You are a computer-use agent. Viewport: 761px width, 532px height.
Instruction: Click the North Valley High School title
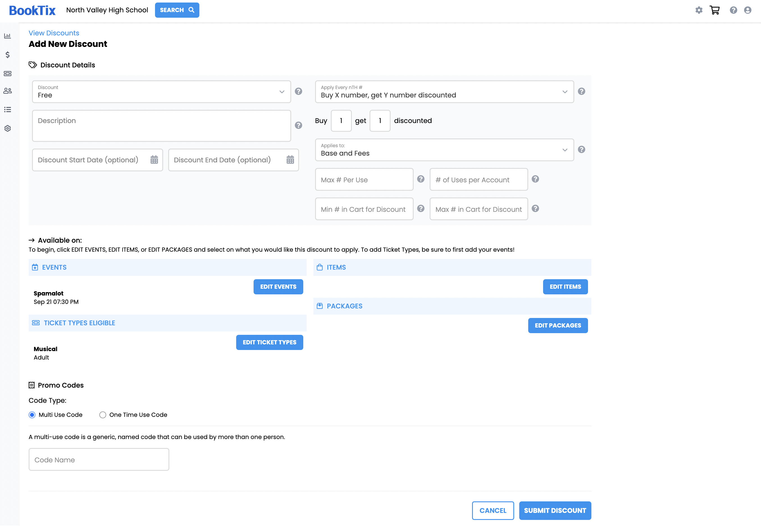(x=107, y=10)
